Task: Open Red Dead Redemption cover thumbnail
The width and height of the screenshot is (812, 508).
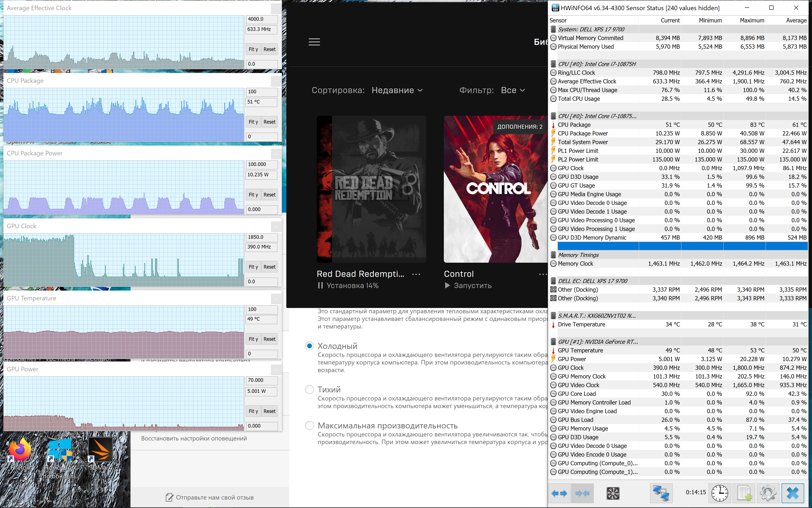Action: coord(372,189)
